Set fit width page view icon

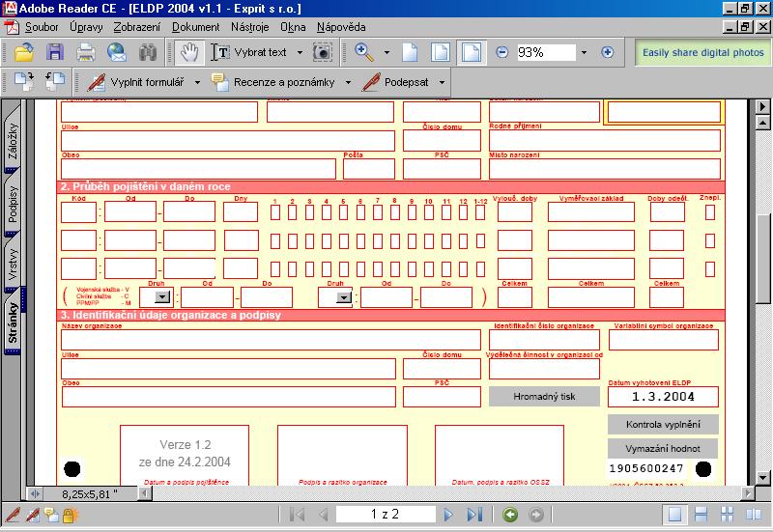pos(471,52)
